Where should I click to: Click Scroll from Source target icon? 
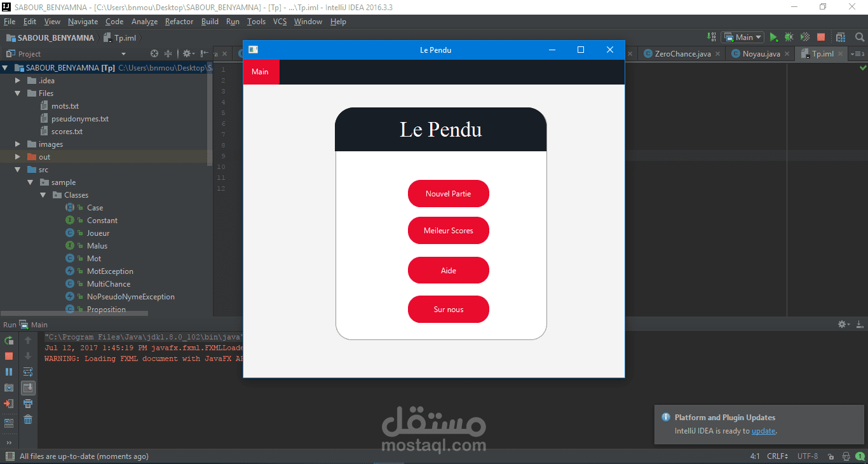[154, 54]
